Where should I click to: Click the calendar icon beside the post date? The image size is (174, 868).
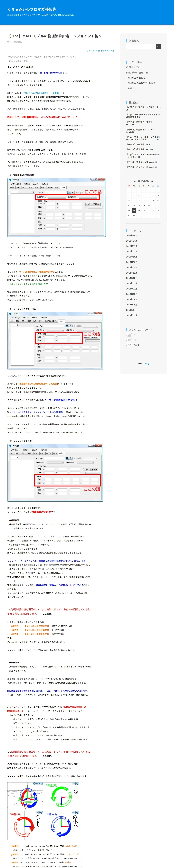(8, 42)
